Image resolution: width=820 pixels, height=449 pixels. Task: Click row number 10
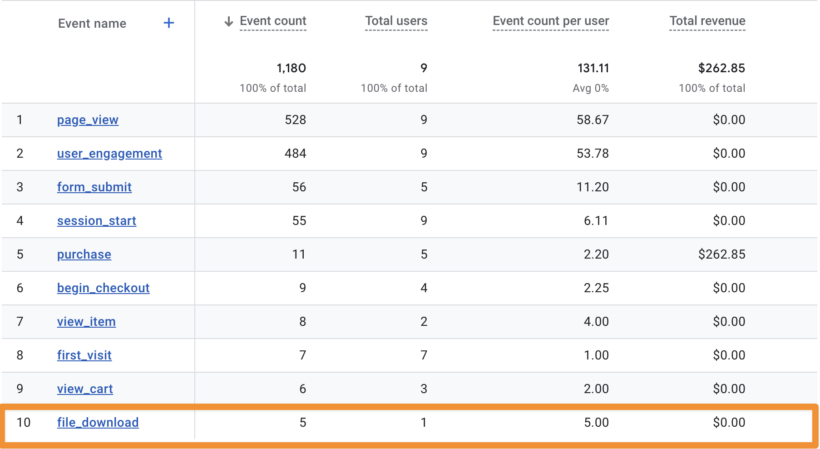[24, 422]
